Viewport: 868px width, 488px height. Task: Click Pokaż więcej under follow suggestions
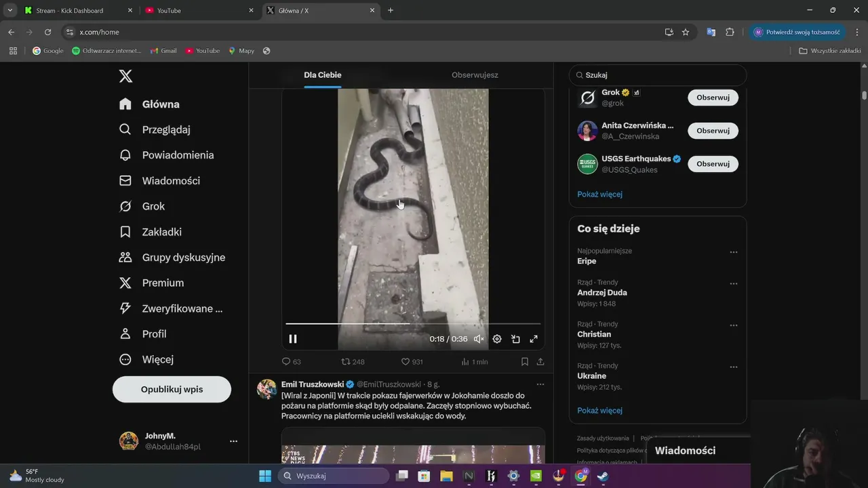599,195
